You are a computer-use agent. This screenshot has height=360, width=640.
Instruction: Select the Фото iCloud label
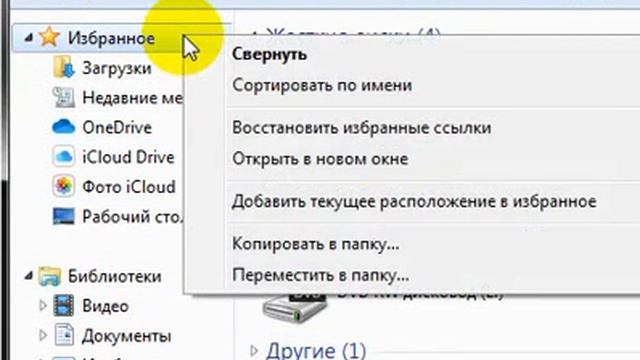pos(129,187)
